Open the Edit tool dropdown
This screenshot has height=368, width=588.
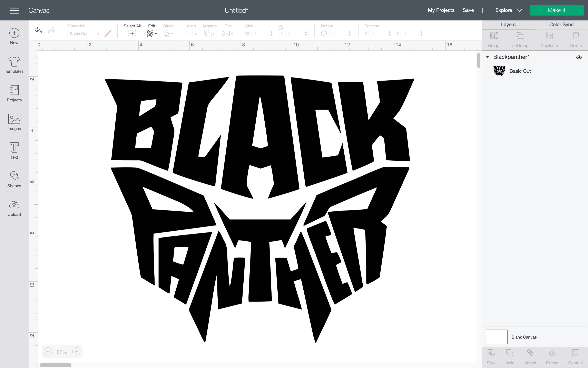click(x=152, y=34)
